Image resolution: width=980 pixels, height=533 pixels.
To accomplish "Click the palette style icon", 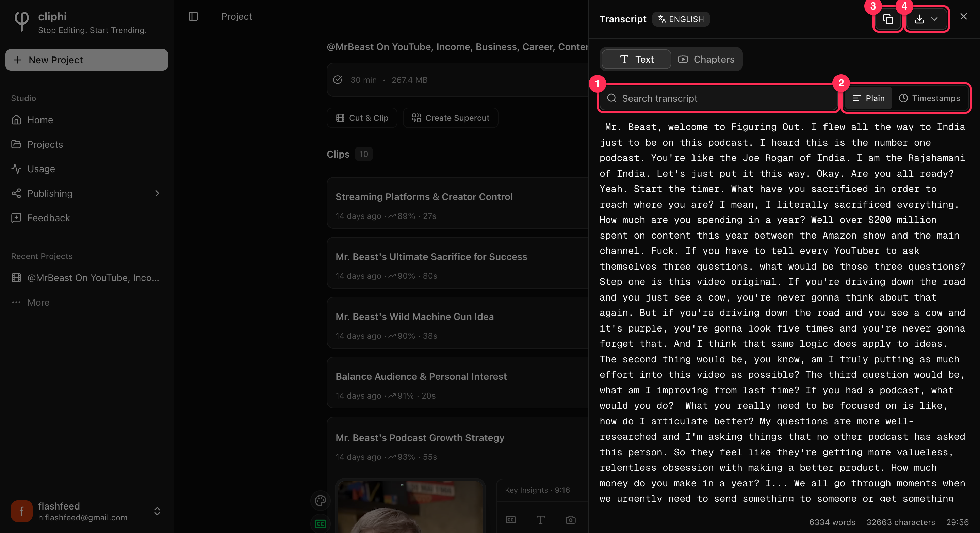I will [x=321, y=501].
